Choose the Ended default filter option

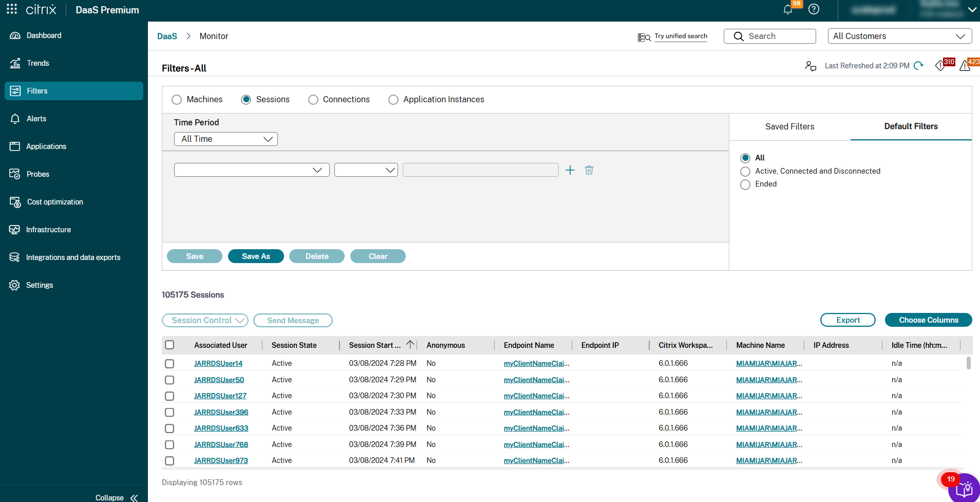pyautogui.click(x=745, y=184)
